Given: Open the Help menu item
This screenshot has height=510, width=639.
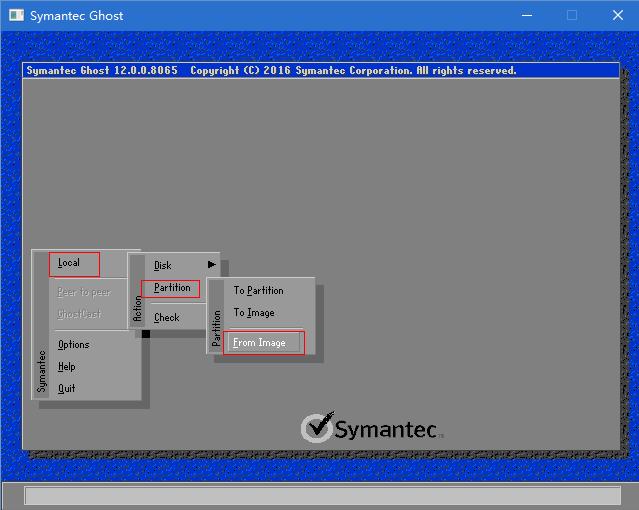Looking at the screenshot, I should click(66, 367).
